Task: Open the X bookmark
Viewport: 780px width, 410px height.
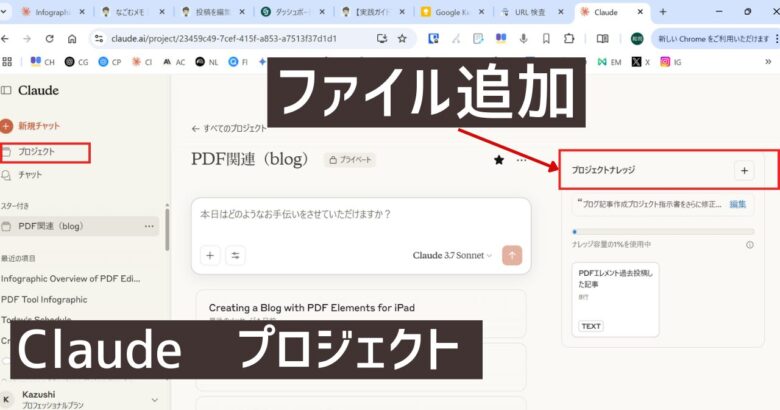Action: click(641, 62)
